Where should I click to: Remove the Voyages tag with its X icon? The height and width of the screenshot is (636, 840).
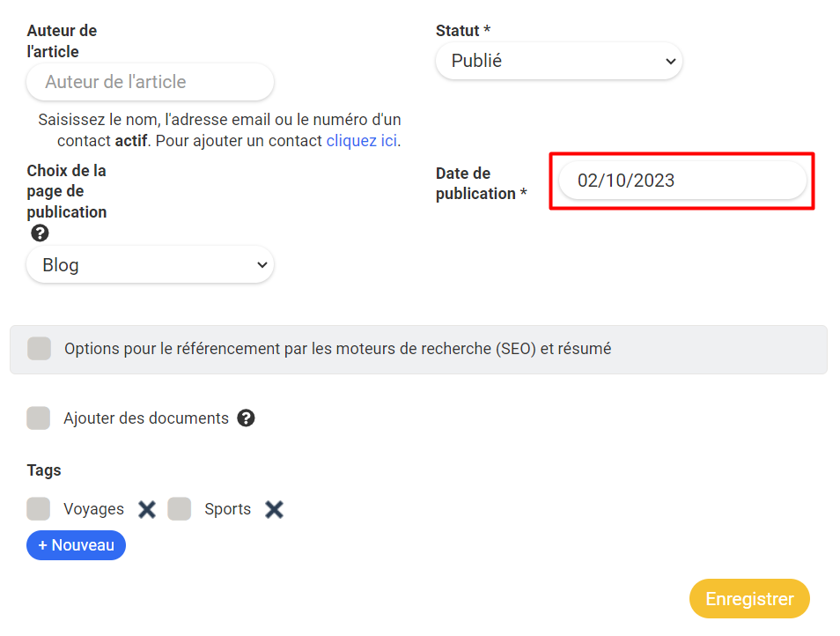click(147, 509)
